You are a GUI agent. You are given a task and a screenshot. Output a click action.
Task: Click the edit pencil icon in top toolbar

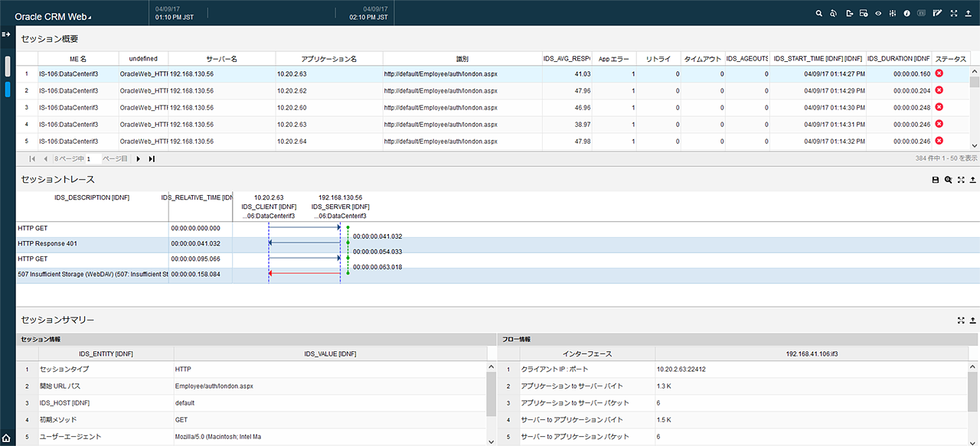(x=937, y=14)
